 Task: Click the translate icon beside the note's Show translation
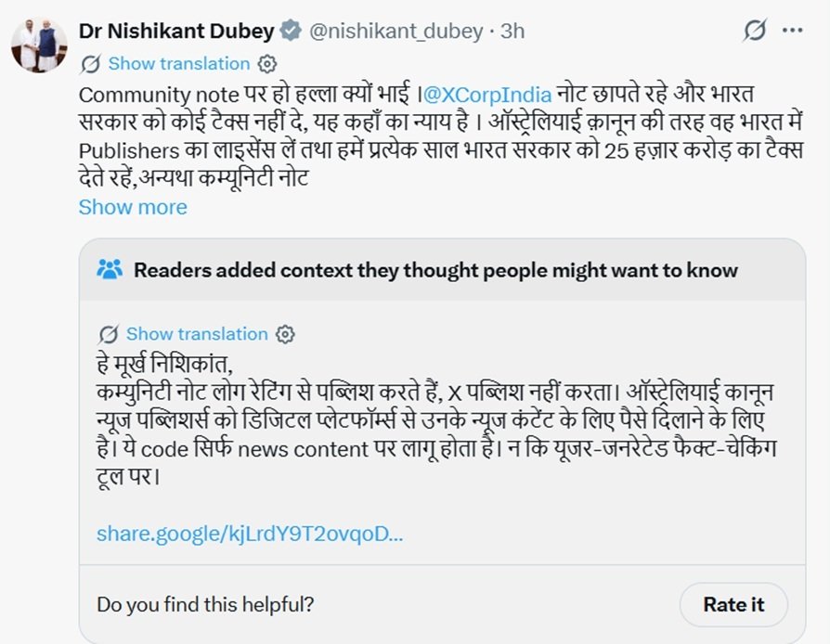(108, 334)
